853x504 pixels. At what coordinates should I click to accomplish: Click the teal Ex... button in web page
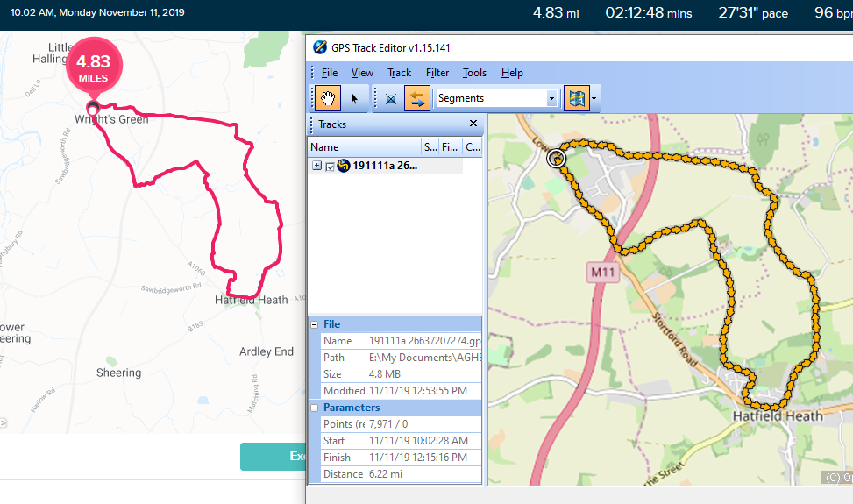click(x=274, y=456)
